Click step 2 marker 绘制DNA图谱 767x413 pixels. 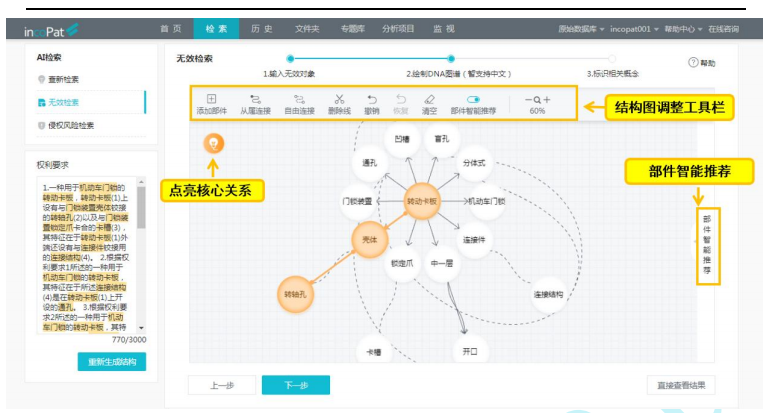point(451,59)
